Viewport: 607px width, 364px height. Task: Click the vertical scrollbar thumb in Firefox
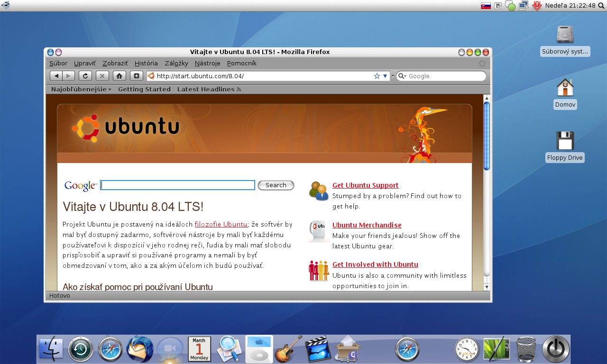tap(487, 136)
